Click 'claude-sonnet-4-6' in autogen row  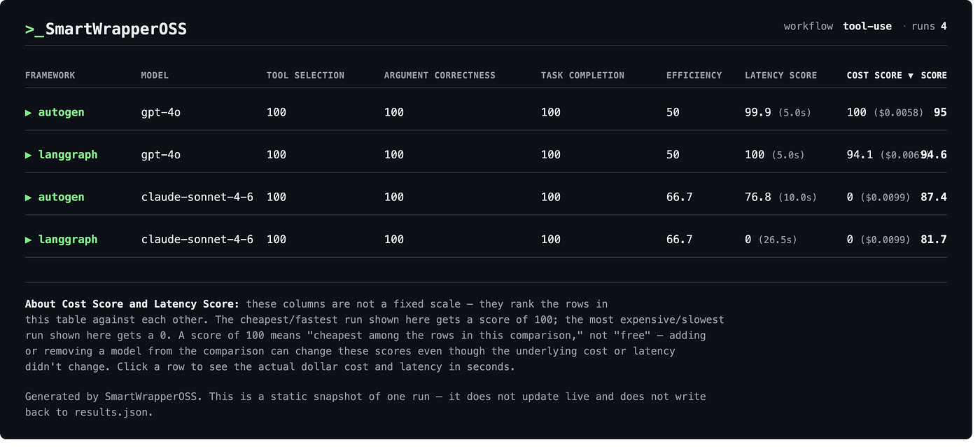(197, 198)
